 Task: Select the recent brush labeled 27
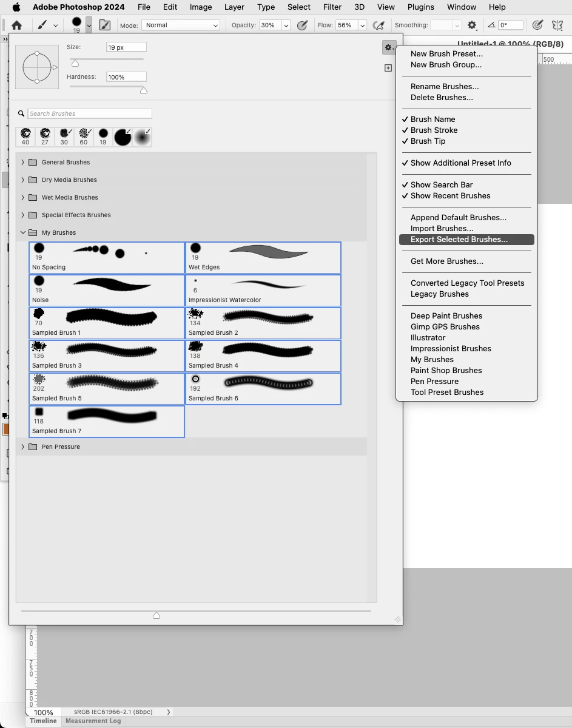click(45, 136)
